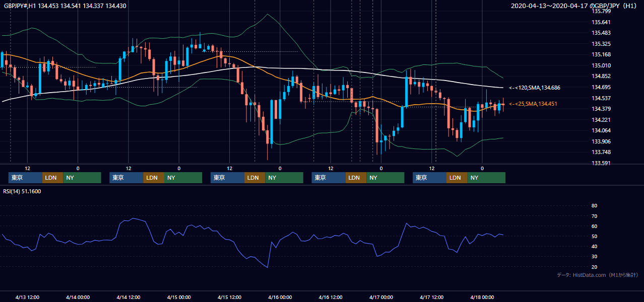Click the 4/17 00:00 time axis label
644x302 pixels.
click(x=381, y=297)
